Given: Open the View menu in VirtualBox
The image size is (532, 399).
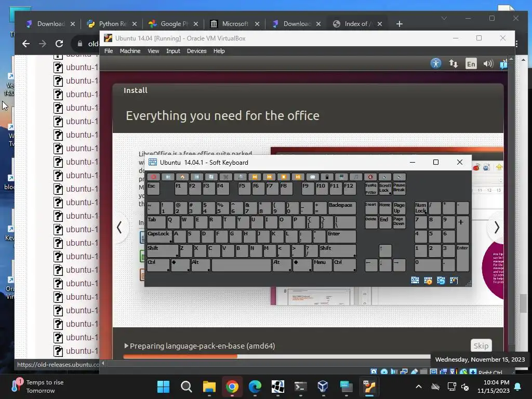Looking at the screenshot, I should click(153, 51).
